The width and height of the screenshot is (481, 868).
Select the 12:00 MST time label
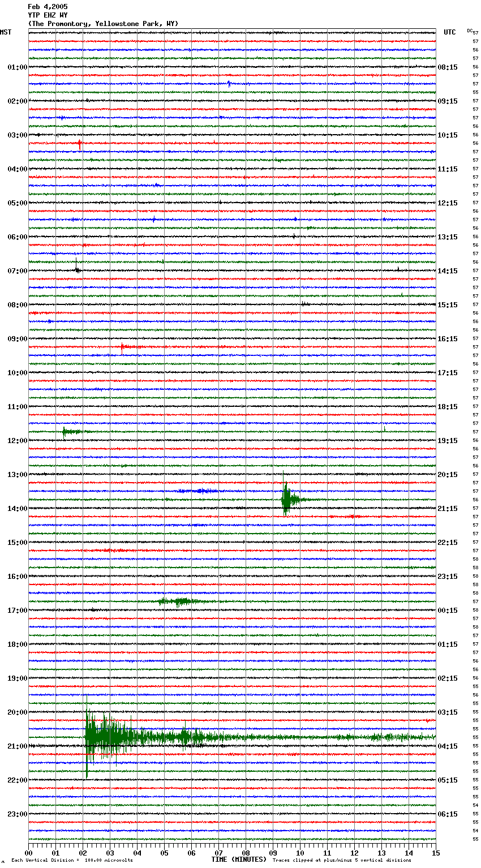pos(17,441)
